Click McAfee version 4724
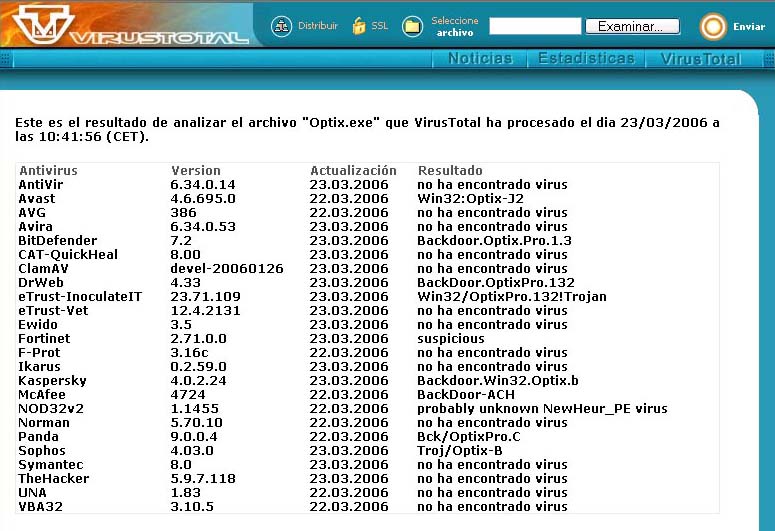 tap(188, 395)
